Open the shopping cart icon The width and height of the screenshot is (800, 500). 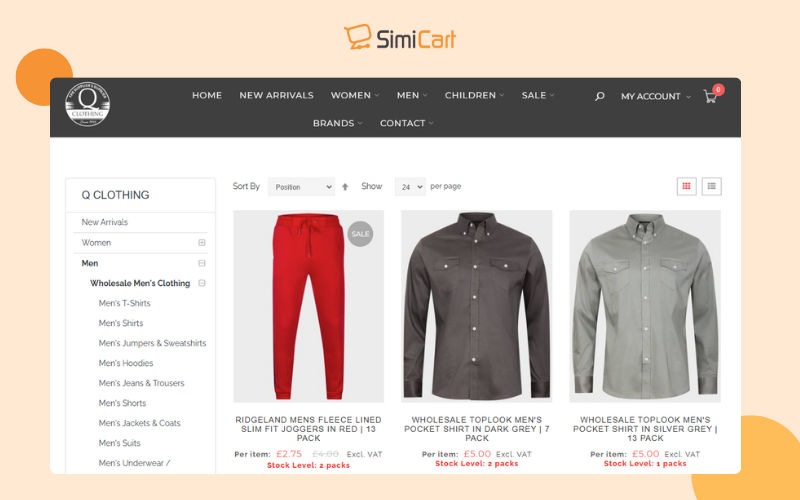coord(710,96)
